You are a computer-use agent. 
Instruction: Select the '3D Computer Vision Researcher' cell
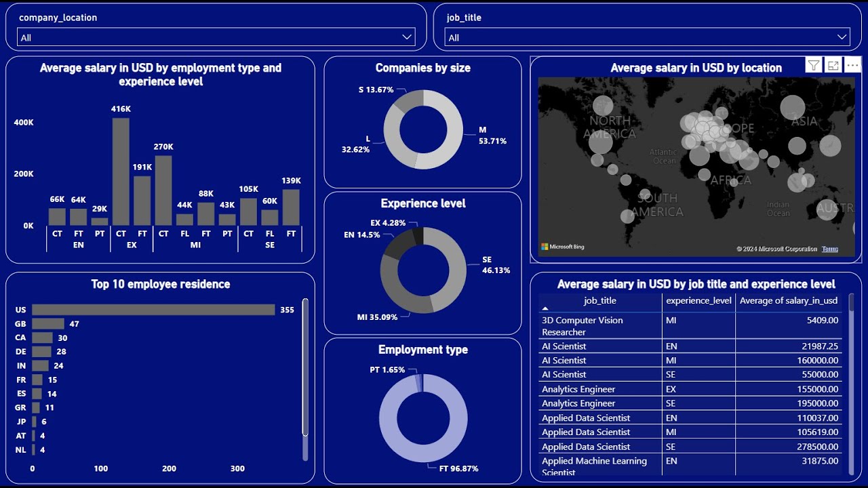[600, 326]
